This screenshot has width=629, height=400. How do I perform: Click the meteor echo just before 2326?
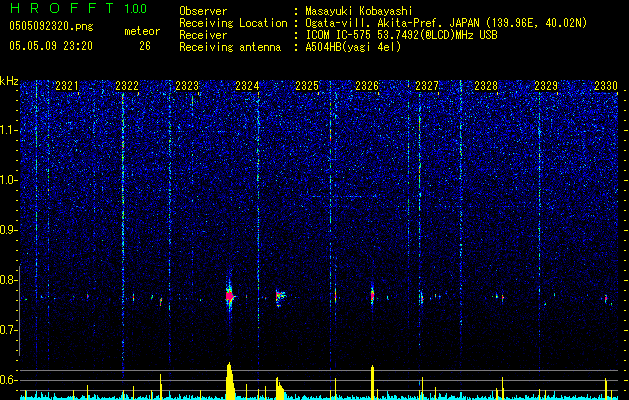[x=372, y=296]
